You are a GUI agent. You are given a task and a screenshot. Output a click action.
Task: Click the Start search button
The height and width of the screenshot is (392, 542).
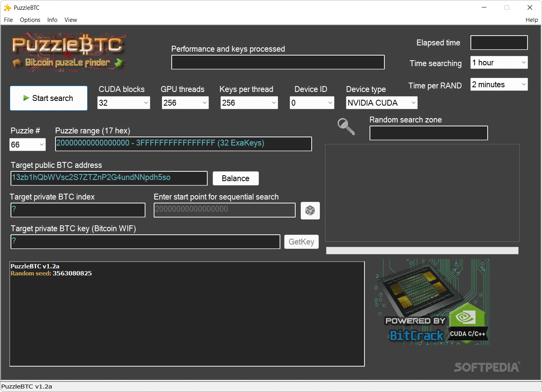pyautogui.click(x=48, y=98)
